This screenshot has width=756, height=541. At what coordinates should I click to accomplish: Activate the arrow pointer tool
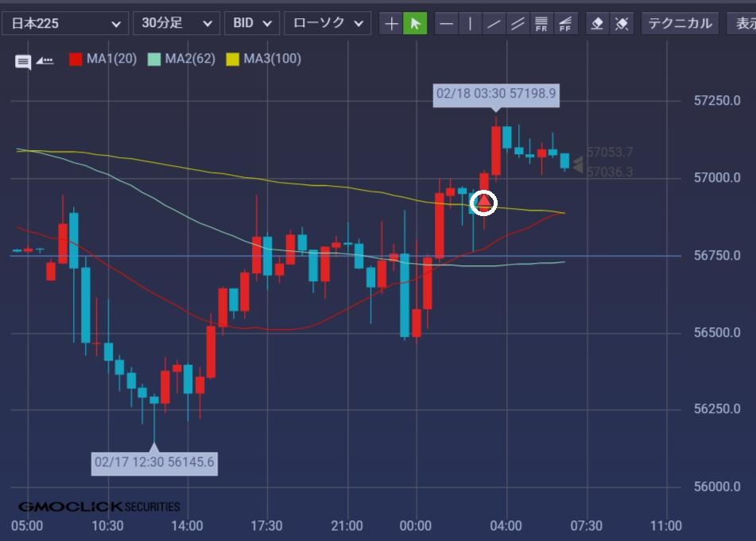tap(414, 23)
